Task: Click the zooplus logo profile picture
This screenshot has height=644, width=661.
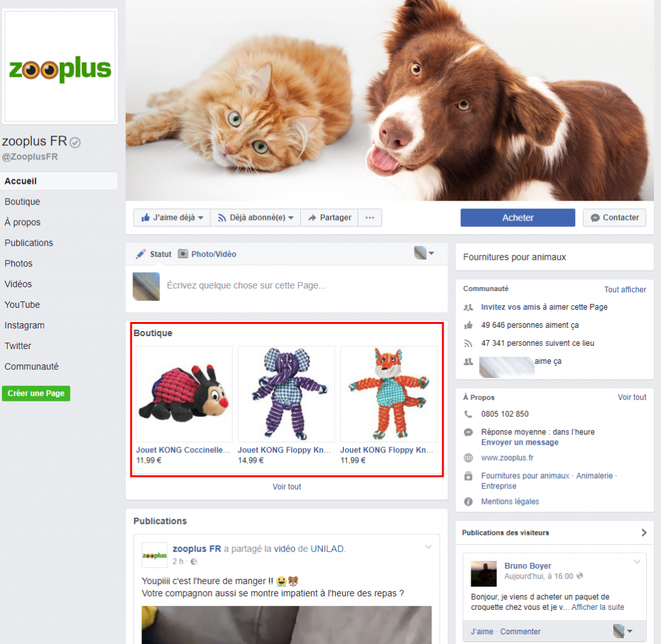Action: 60,66
